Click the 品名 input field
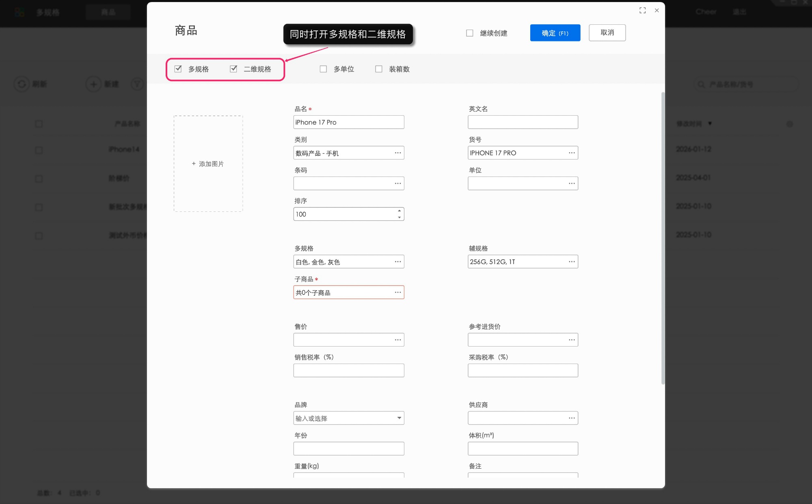Screen dimensions: 812x504 tap(349, 122)
